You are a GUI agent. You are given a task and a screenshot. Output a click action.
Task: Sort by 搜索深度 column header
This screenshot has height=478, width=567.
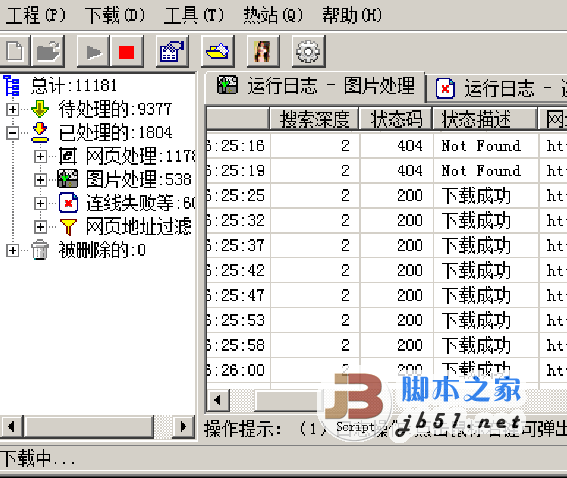click(x=314, y=119)
